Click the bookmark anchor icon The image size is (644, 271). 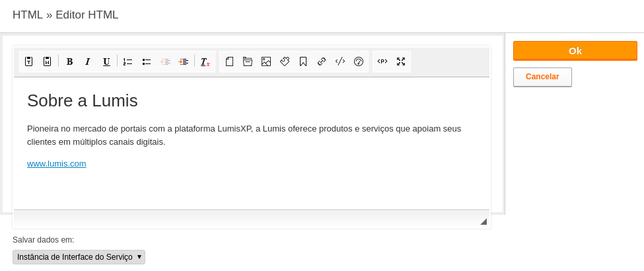(303, 61)
